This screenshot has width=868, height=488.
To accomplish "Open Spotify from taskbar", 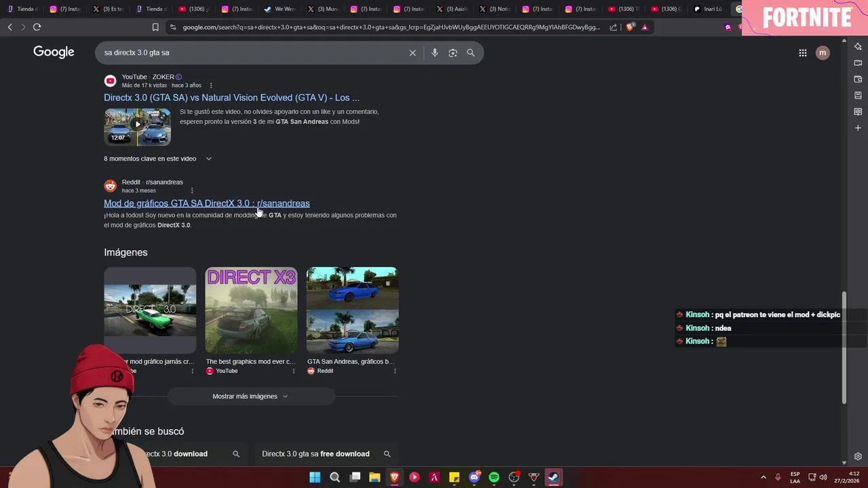I will tap(494, 477).
